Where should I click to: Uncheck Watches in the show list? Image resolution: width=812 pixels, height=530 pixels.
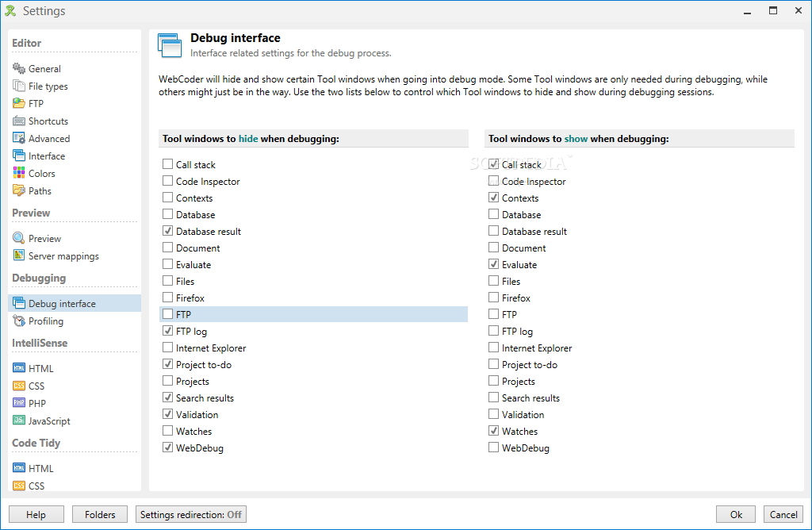pyautogui.click(x=494, y=432)
